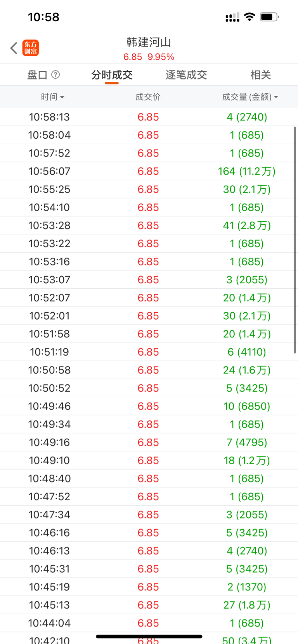Screen dimensions: 298x644
Task: Select the 分时成交 tab
Action: coord(112,75)
